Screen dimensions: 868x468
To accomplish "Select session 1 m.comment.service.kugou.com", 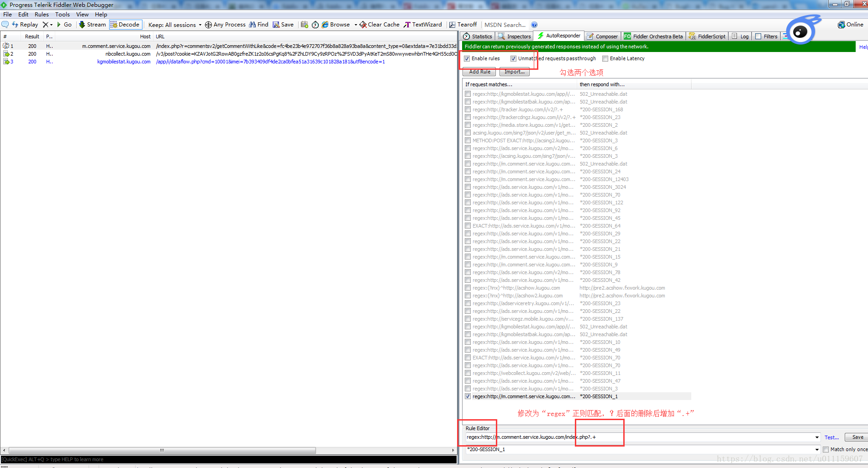I will click(x=228, y=46).
